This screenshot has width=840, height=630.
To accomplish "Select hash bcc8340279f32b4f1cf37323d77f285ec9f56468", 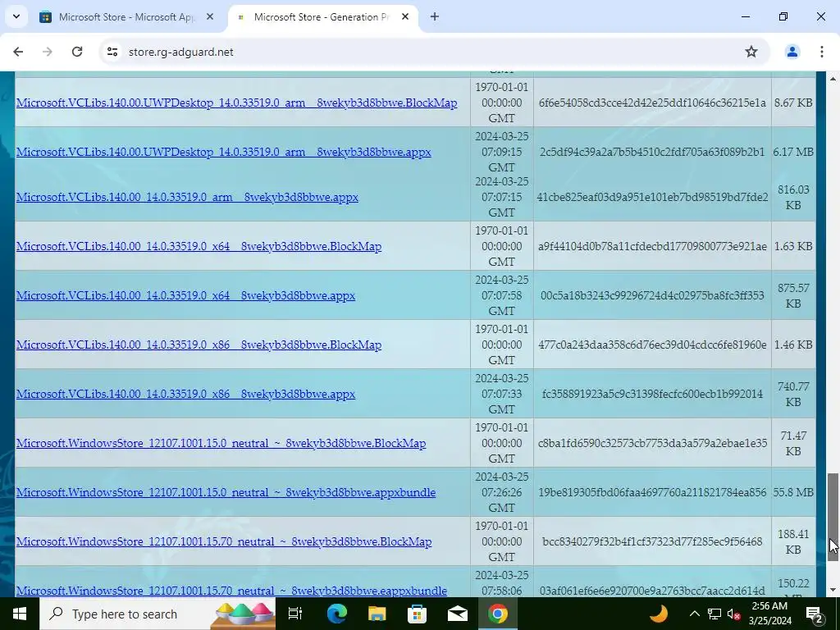I will click(x=652, y=541).
